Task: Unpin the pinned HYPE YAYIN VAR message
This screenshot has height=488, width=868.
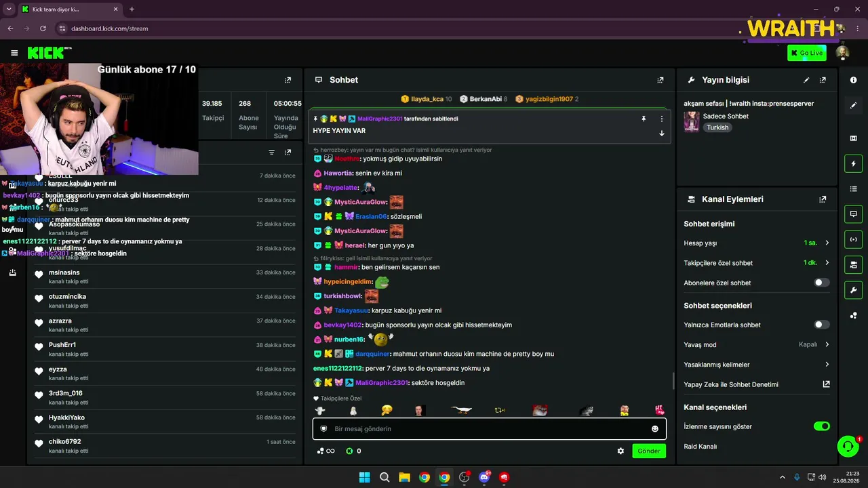Action: pyautogui.click(x=644, y=119)
